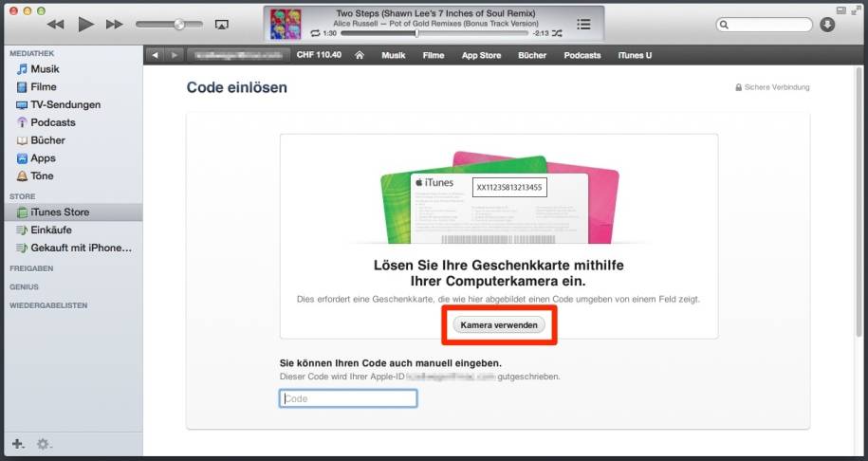Enter full screen mode icon
The image size is (868, 461).
857,10
